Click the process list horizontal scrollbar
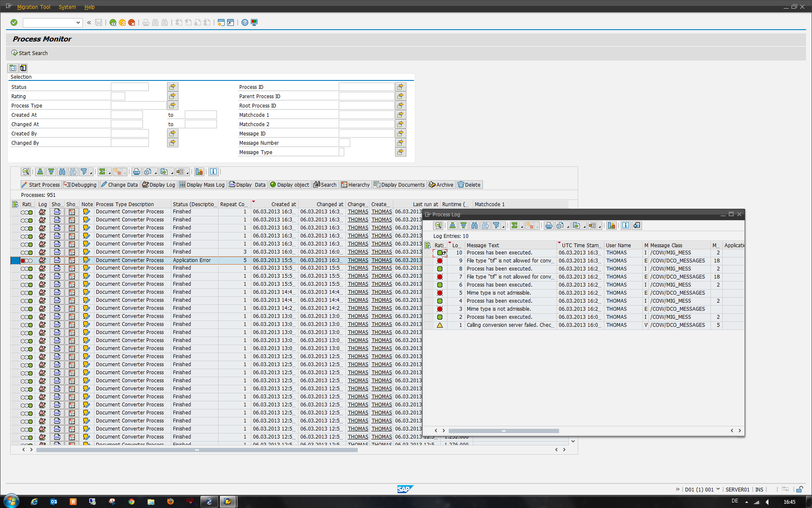The height and width of the screenshot is (508, 812). coord(197,450)
